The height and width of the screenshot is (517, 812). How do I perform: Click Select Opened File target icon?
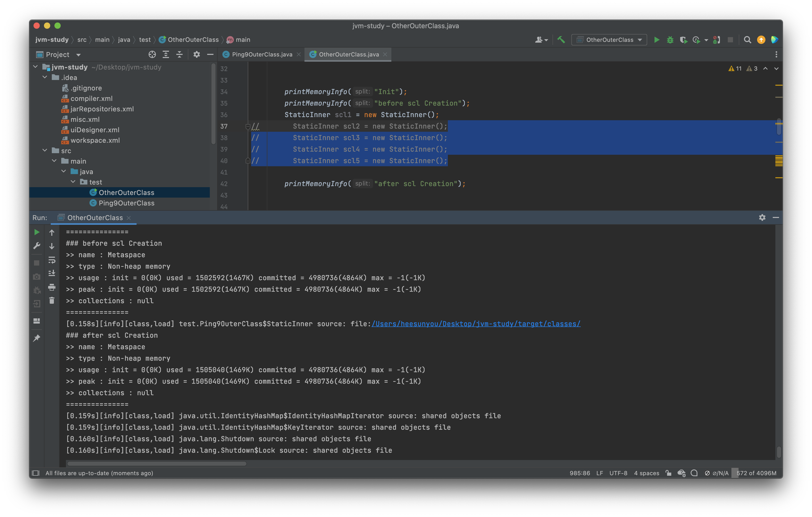point(152,55)
